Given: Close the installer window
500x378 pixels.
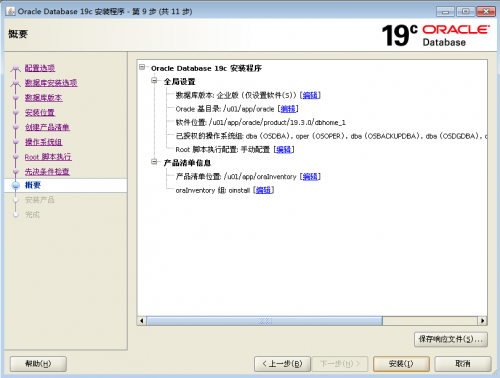Looking at the screenshot, I should [x=486, y=12].
